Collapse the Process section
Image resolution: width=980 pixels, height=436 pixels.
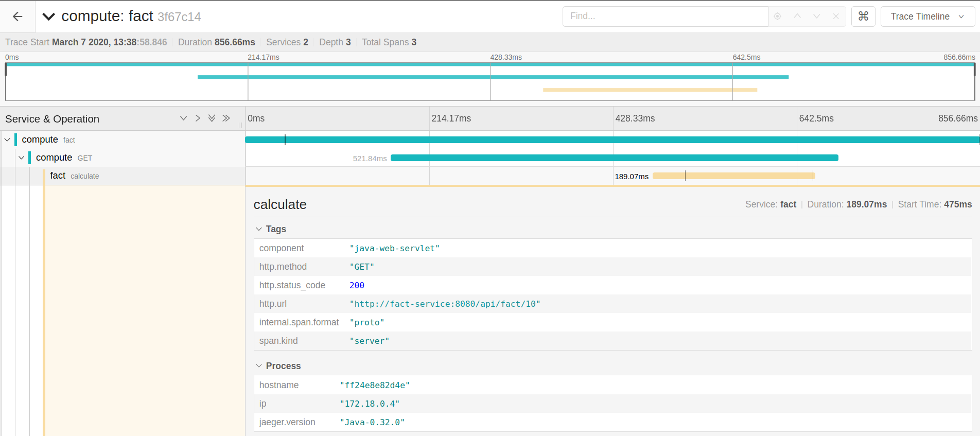pos(259,366)
